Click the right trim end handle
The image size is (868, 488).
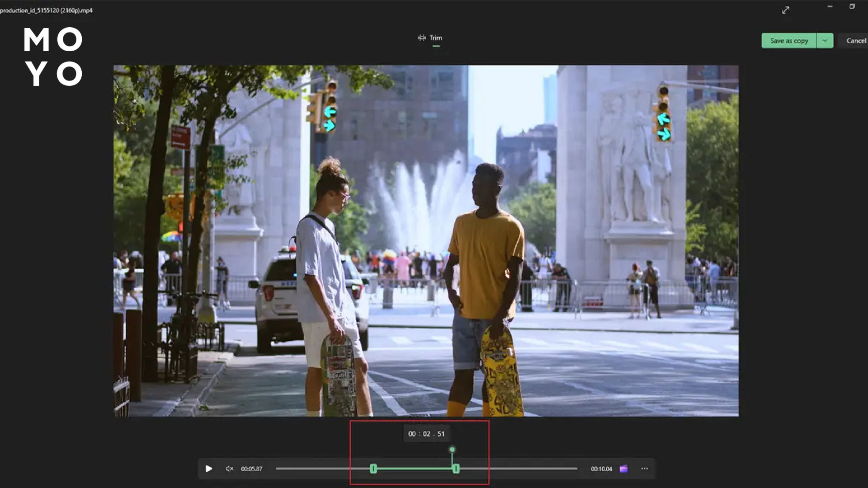pyautogui.click(x=456, y=469)
